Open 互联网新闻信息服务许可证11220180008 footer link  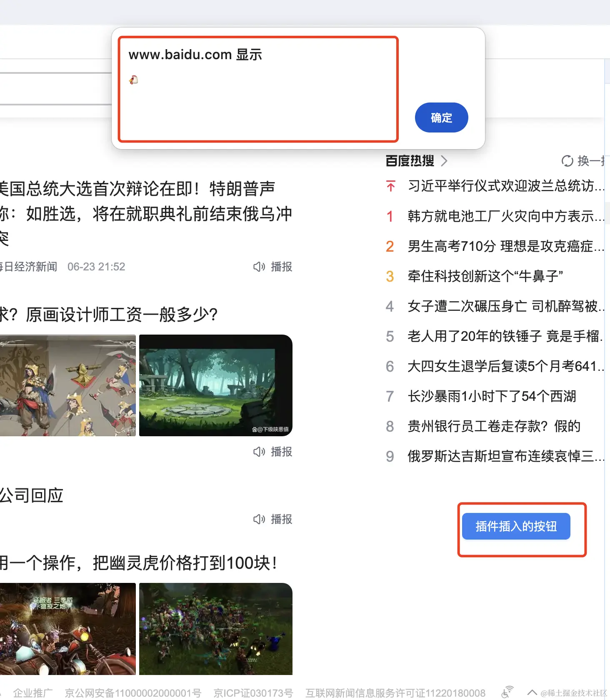point(395,693)
